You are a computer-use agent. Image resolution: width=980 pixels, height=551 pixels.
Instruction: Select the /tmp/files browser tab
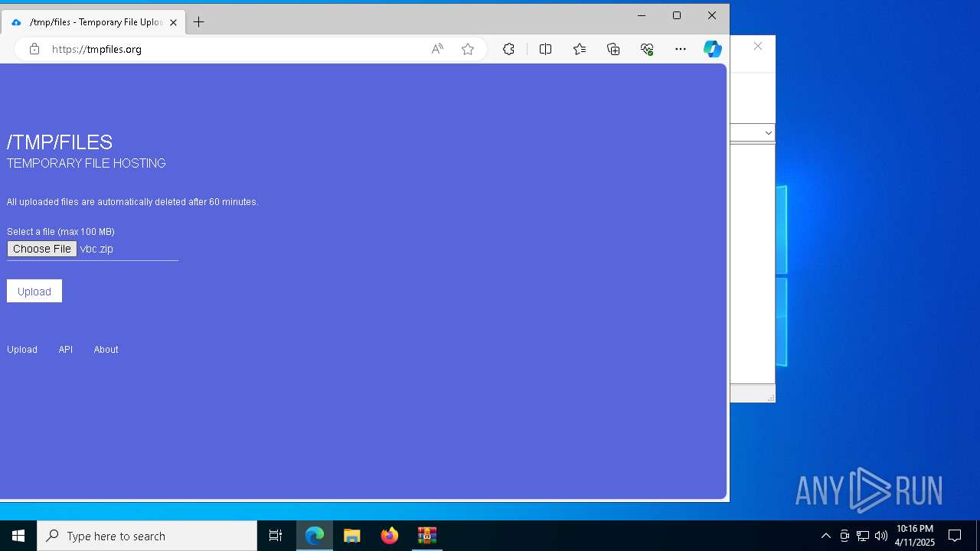click(x=93, y=22)
